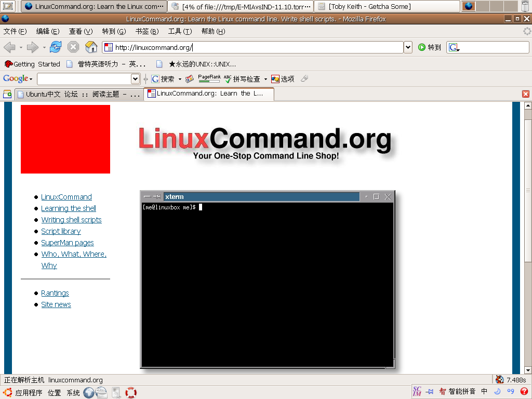Launch Firefox from bottom panel globe icon
Viewport: 532px width, 399px height.
[x=88, y=393]
